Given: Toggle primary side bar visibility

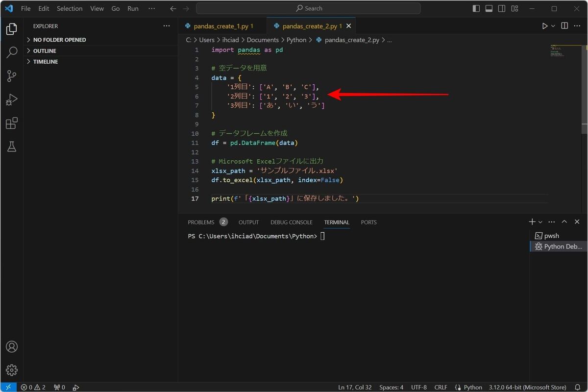Looking at the screenshot, I should [476, 8].
